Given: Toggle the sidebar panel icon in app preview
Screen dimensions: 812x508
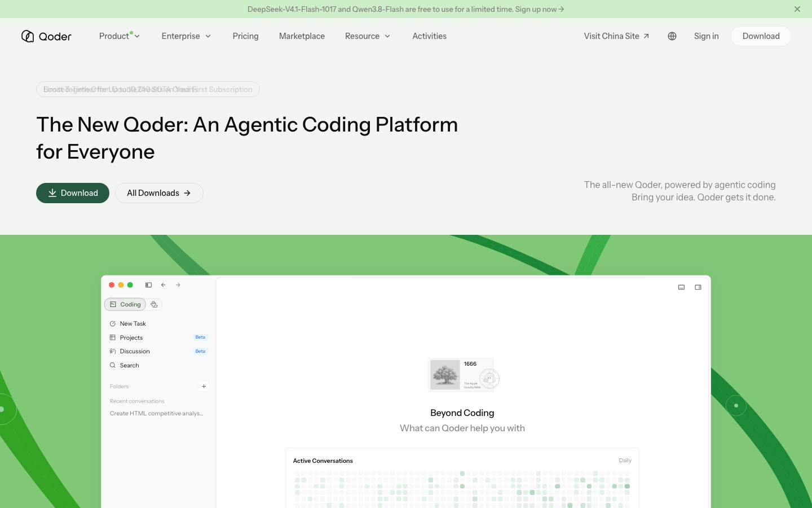Looking at the screenshot, I should pyautogui.click(x=148, y=285).
